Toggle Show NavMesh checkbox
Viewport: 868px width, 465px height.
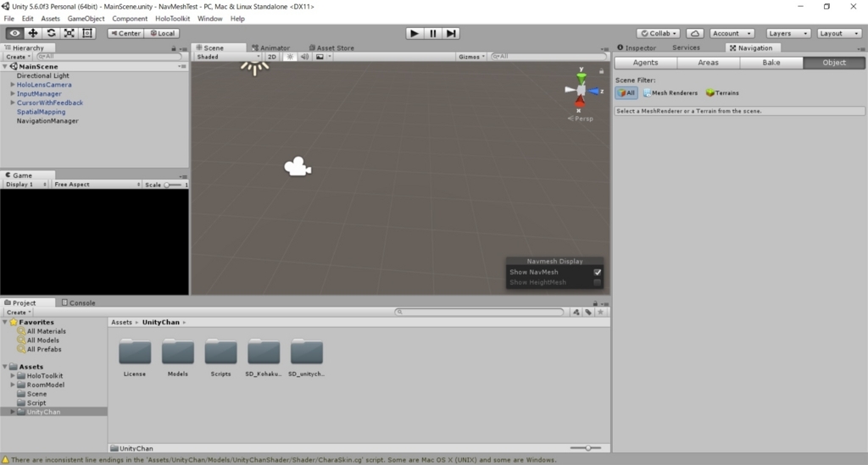coord(598,272)
